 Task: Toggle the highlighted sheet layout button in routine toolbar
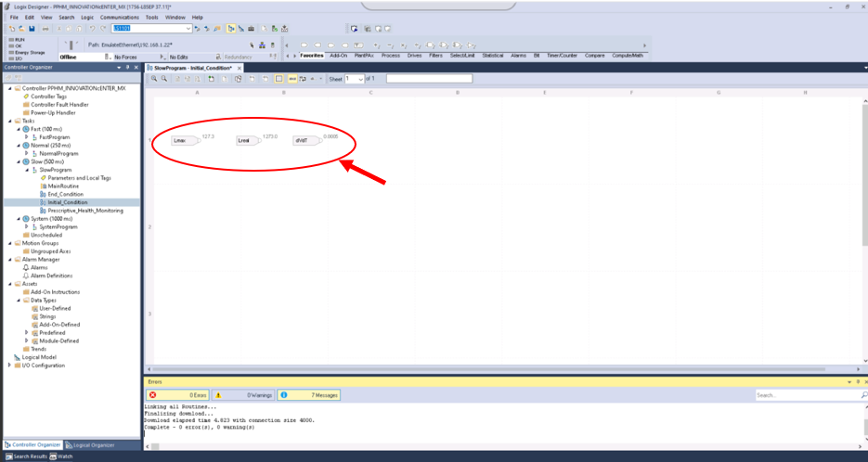279,79
